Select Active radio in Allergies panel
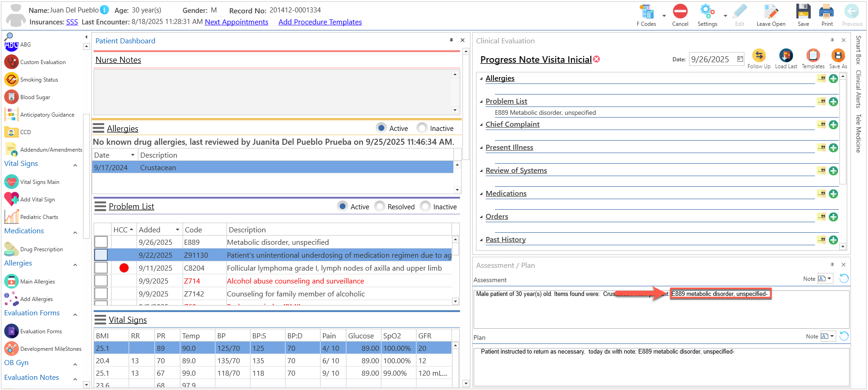Screen dimensions: 868x390 pos(381,128)
